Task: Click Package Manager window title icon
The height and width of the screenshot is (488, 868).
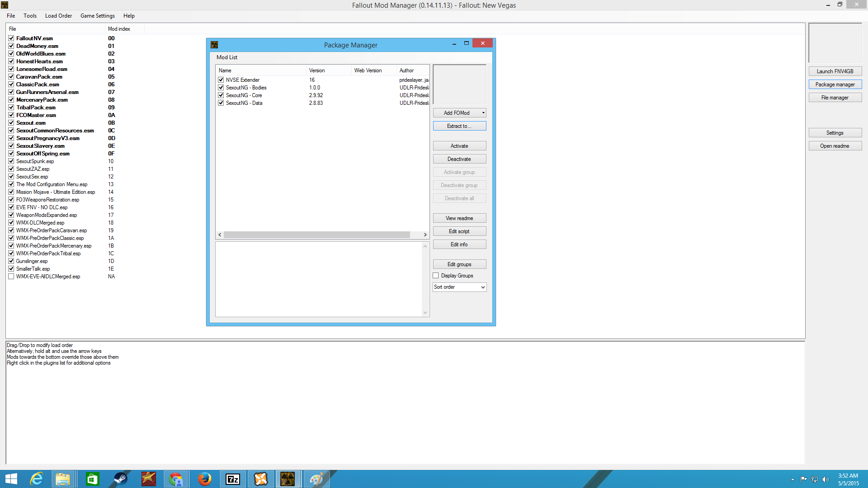Action: tap(214, 45)
